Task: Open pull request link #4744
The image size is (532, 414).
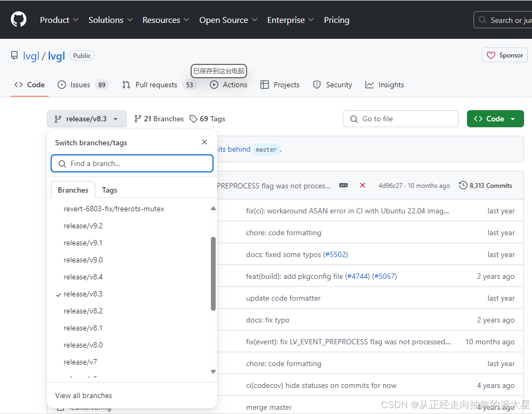Action: 358,276
